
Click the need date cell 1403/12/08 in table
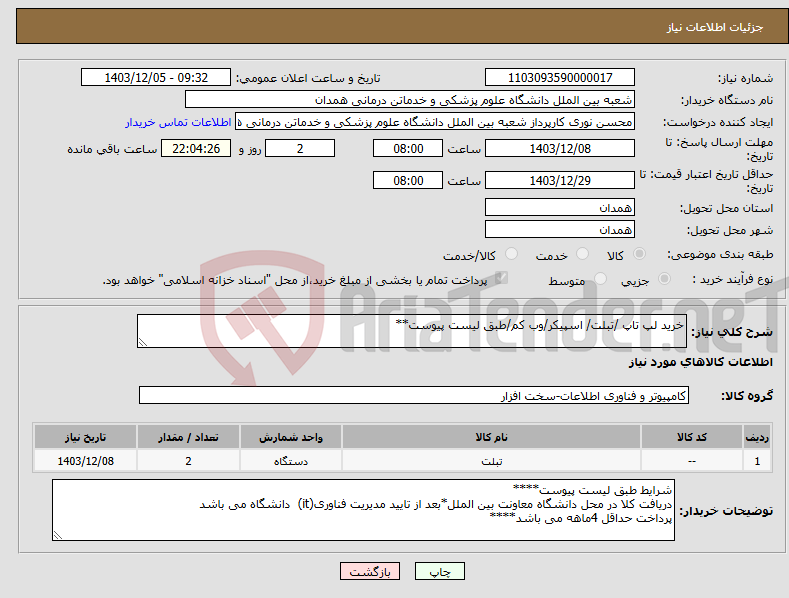coord(86,461)
